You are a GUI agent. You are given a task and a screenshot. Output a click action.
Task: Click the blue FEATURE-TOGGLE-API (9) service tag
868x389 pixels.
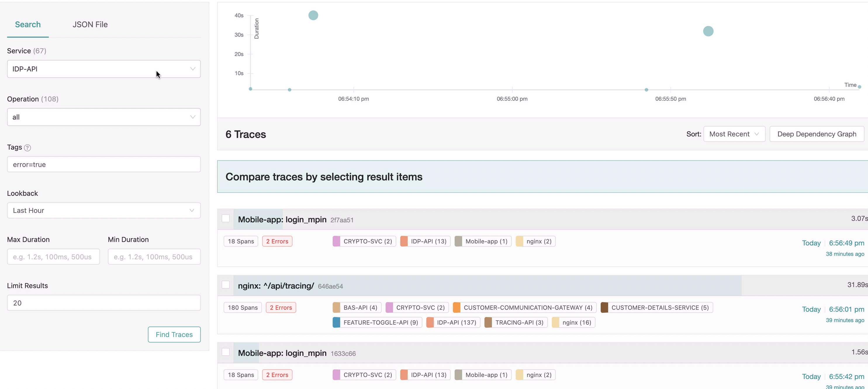377,322
